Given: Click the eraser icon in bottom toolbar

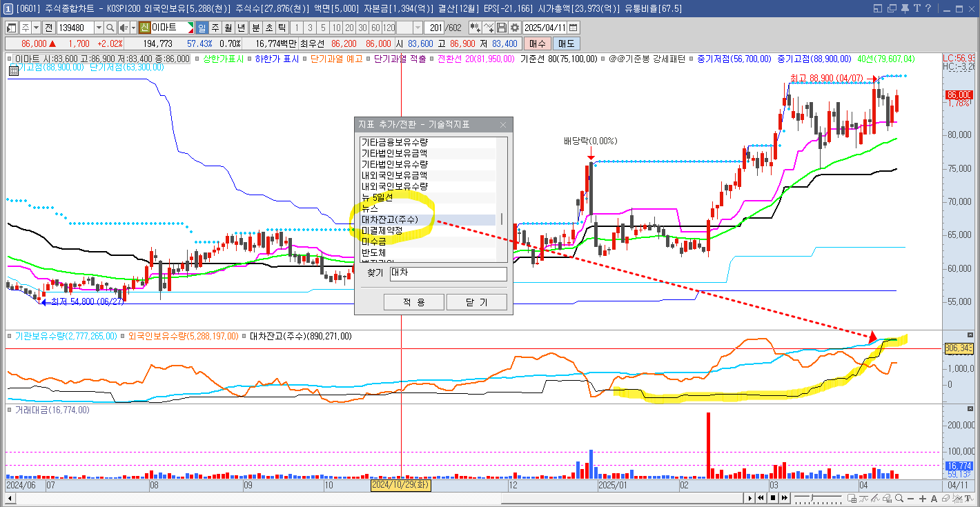Looking at the screenshot, I should point(945,498).
